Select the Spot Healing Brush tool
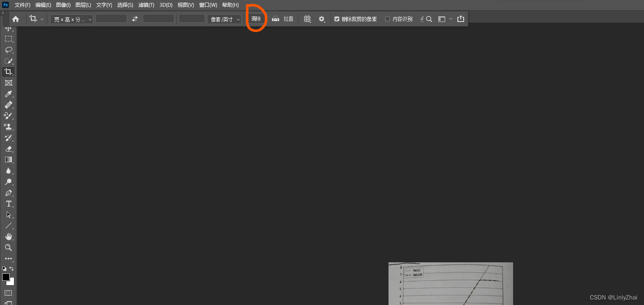644x305 pixels. [8, 105]
